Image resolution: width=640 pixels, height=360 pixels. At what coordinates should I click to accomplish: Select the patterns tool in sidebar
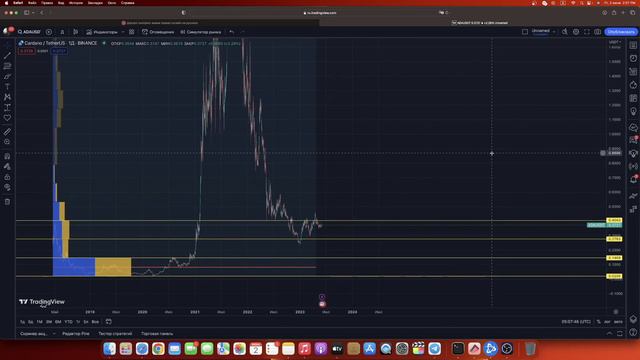(x=7, y=97)
